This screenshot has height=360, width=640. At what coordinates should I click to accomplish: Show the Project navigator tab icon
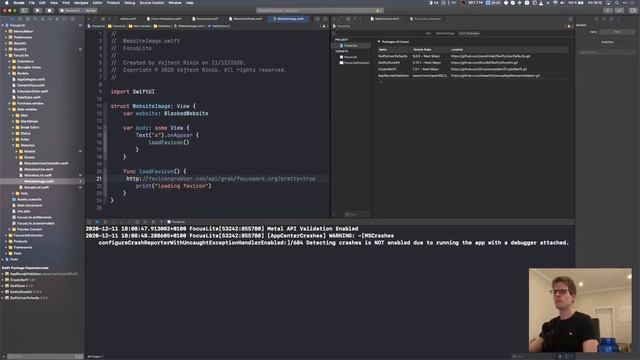12,19
